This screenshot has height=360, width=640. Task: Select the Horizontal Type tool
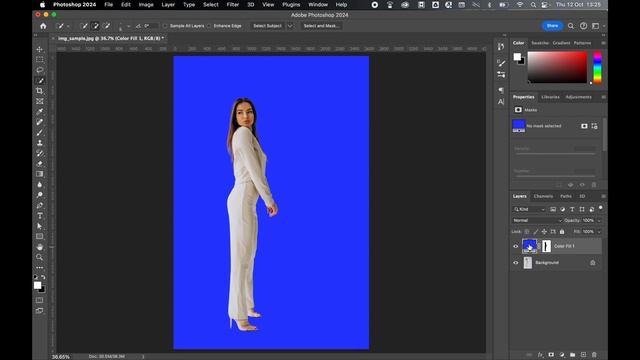(x=40, y=216)
